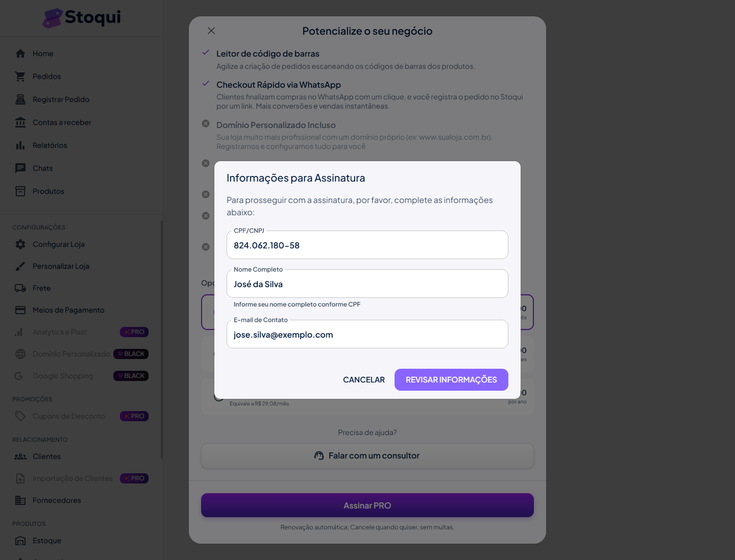Edit the Nome Completo field
735x560 pixels.
pos(367,284)
